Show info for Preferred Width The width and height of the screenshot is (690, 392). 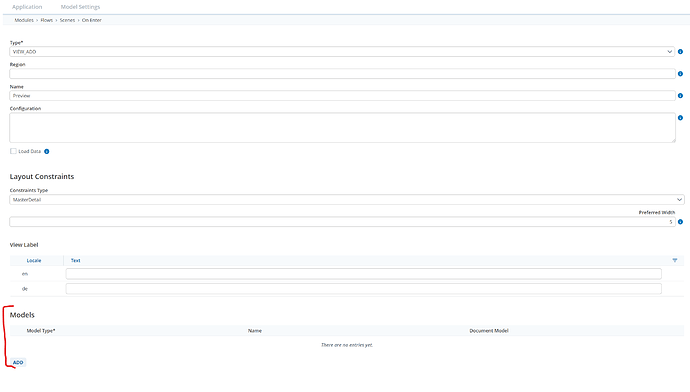pyautogui.click(x=680, y=222)
